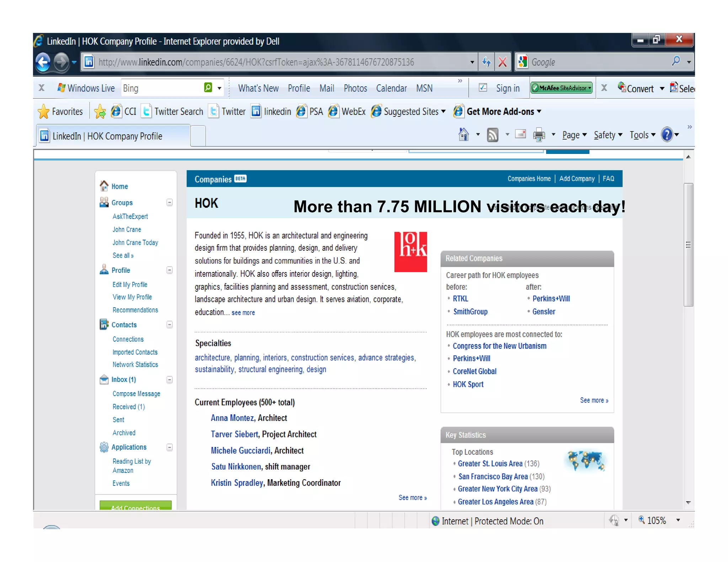Screen dimensions: 728x562
Task: Click the description 'see more' link
Action: (243, 313)
